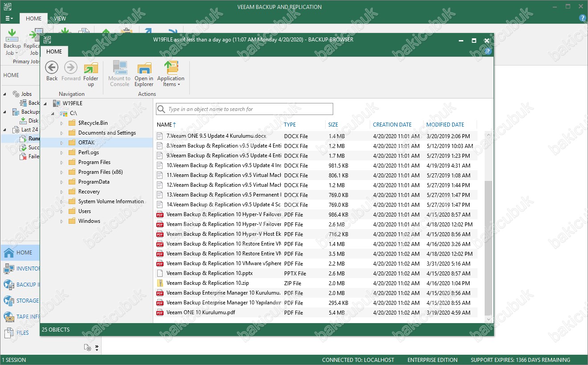Click the object name search field

coord(245,109)
